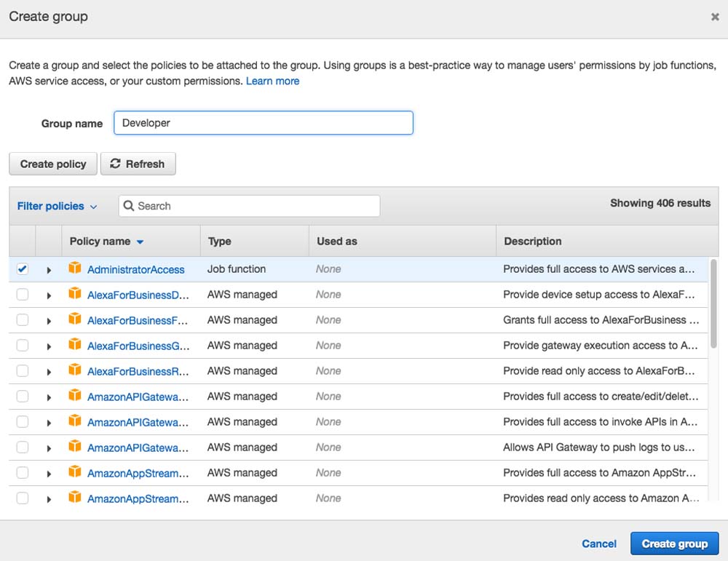The height and width of the screenshot is (561, 728).
Task: Tick the checkbox in the 'Provides read only access to Amazon A...' row
Action: click(x=23, y=498)
